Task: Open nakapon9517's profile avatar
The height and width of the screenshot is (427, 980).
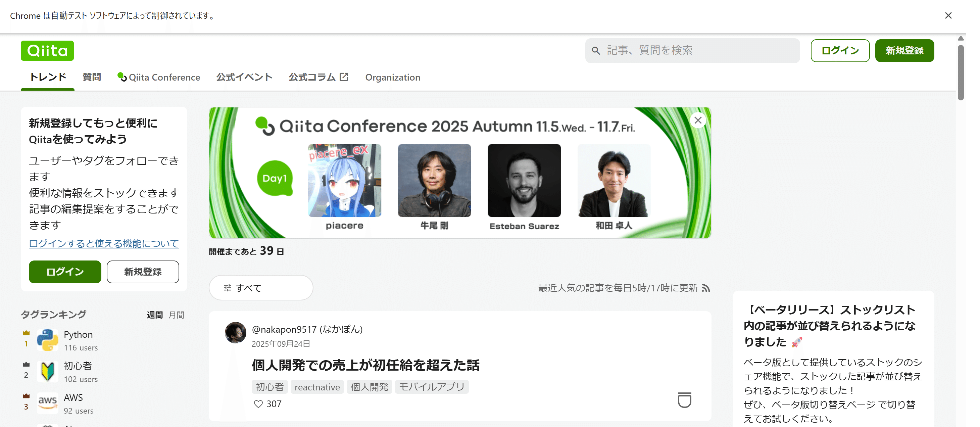Action: [x=236, y=333]
